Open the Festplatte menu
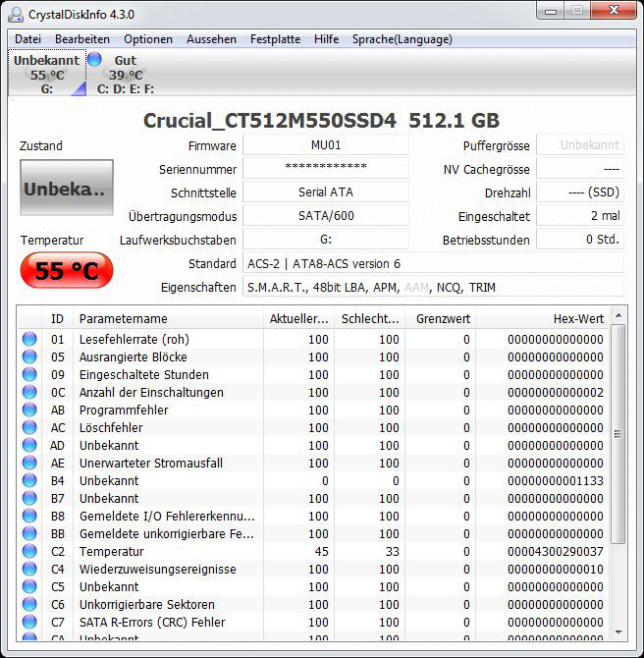 [x=275, y=39]
